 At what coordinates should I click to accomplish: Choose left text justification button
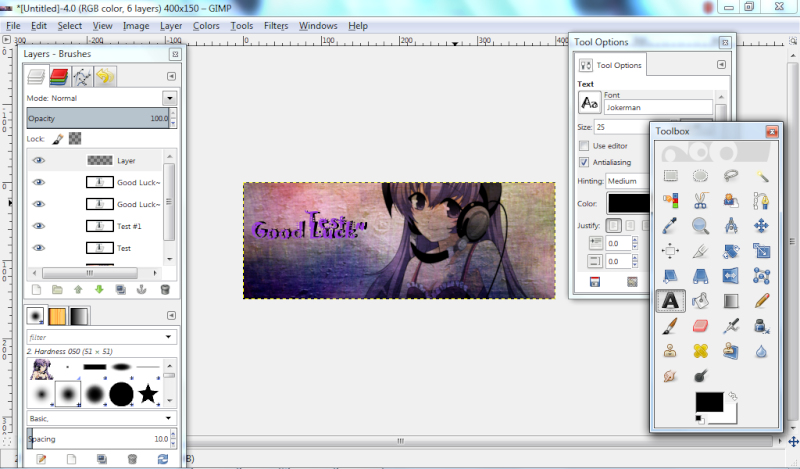613,225
